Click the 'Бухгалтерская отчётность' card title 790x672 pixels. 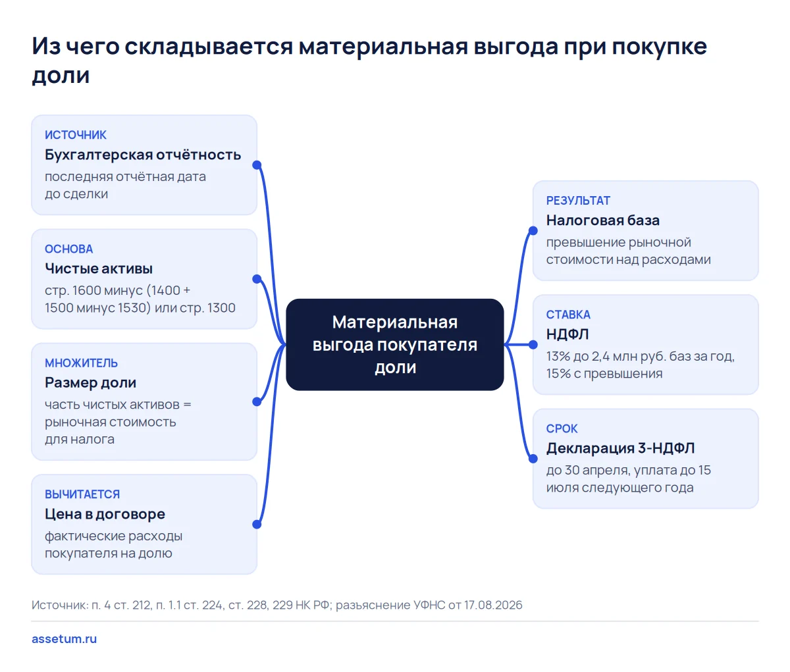click(x=143, y=155)
